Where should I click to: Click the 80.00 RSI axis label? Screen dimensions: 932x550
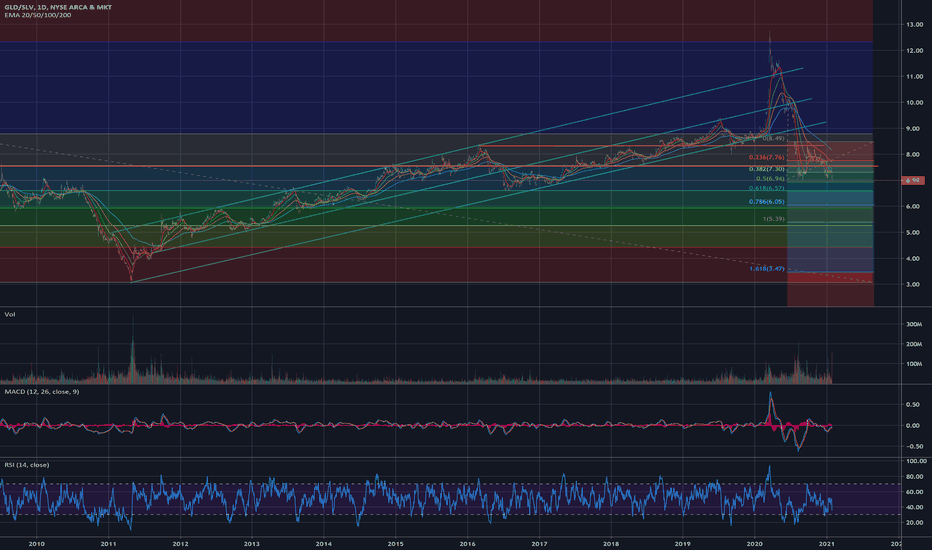pos(914,477)
